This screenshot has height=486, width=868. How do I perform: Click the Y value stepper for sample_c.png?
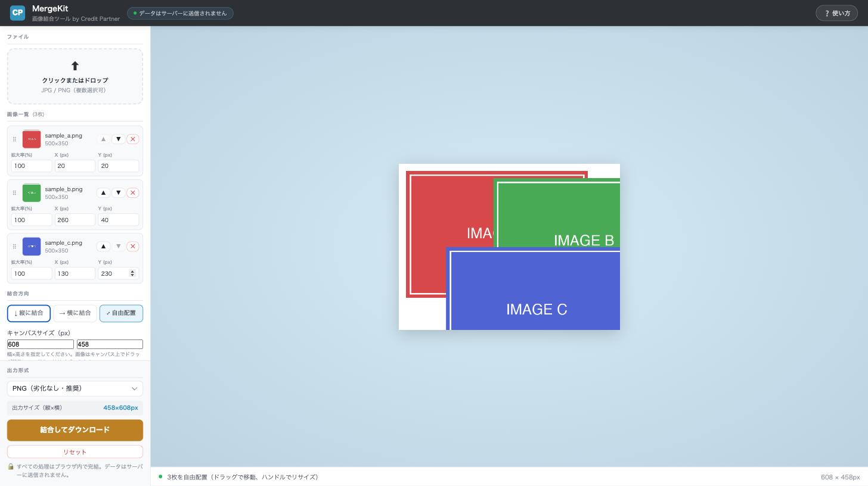(132, 273)
